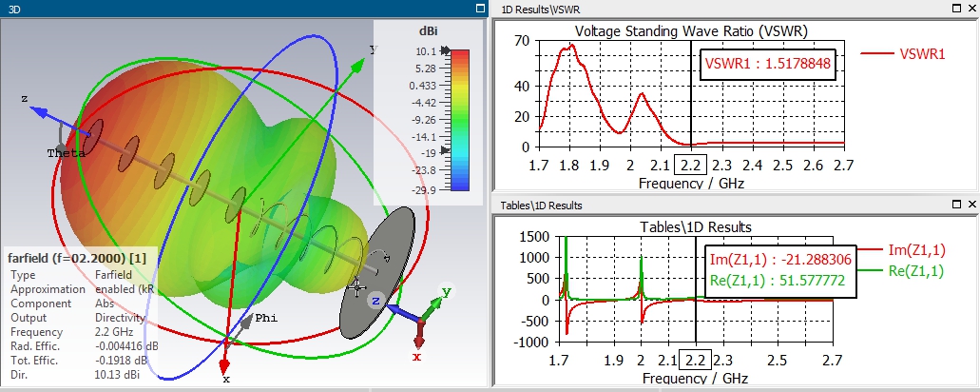Select the 1D Results\VSWR title bar
Screen dimensions: 980x392
tap(736, 9)
